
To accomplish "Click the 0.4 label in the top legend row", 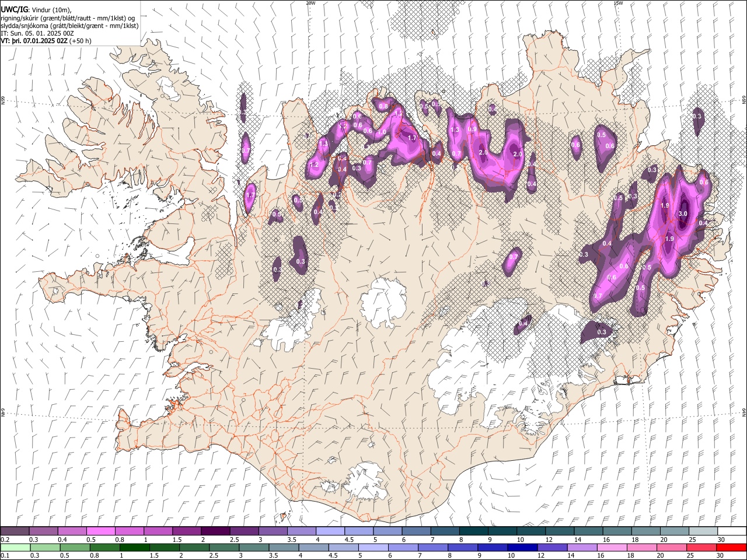I will (62, 540).
